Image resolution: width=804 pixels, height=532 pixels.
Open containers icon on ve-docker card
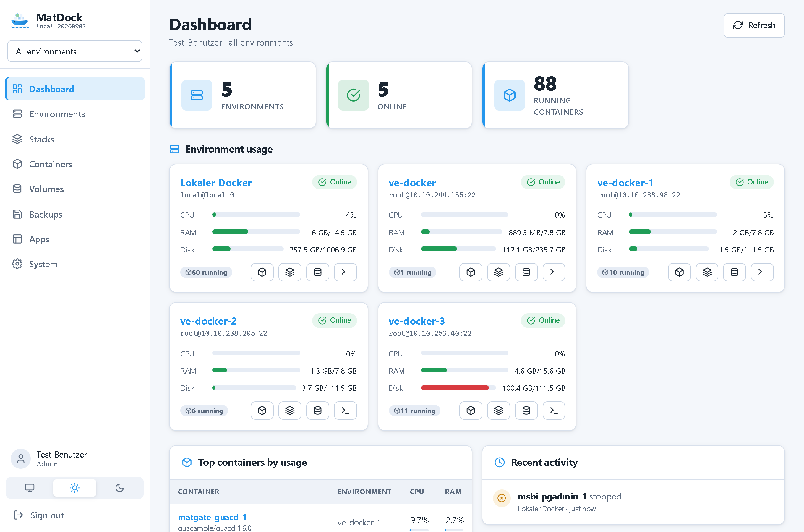[471, 272]
